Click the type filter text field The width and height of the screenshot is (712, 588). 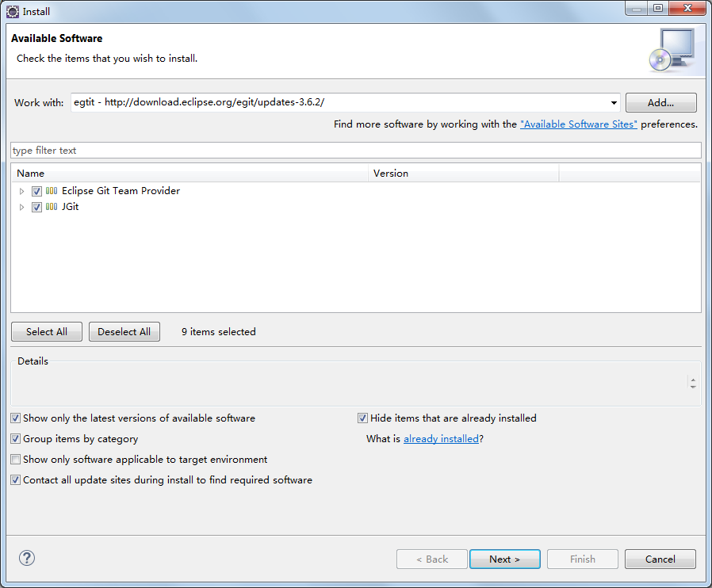pos(356,151)
